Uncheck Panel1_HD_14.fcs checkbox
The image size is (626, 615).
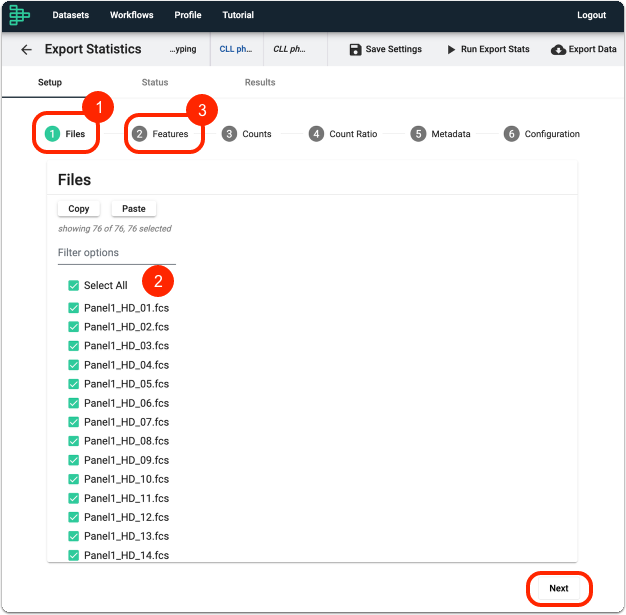point(73,555)
